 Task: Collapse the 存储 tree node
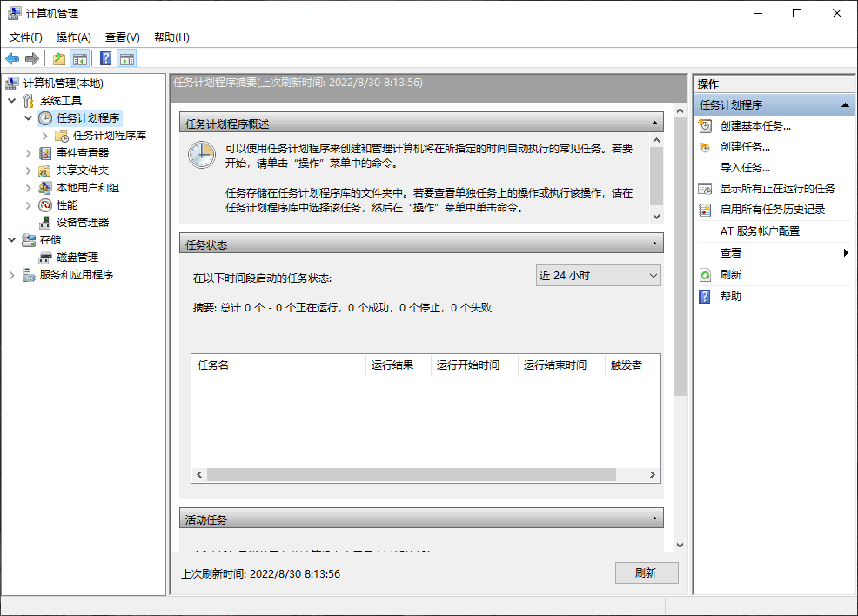pos(11,240)
